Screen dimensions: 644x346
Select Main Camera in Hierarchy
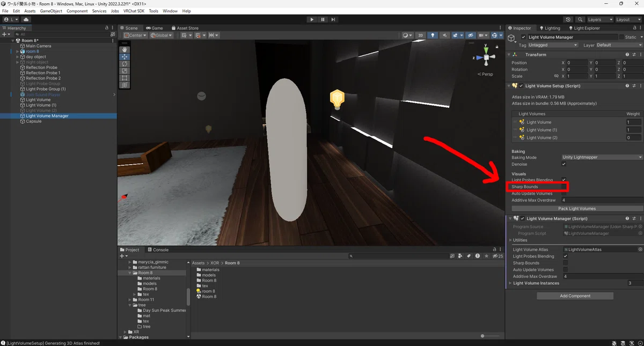pyautogui.click(x=39, y=46)
